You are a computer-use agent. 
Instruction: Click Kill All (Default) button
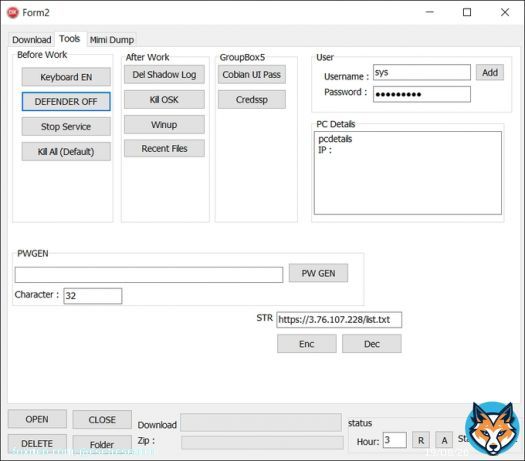[66, 152]
